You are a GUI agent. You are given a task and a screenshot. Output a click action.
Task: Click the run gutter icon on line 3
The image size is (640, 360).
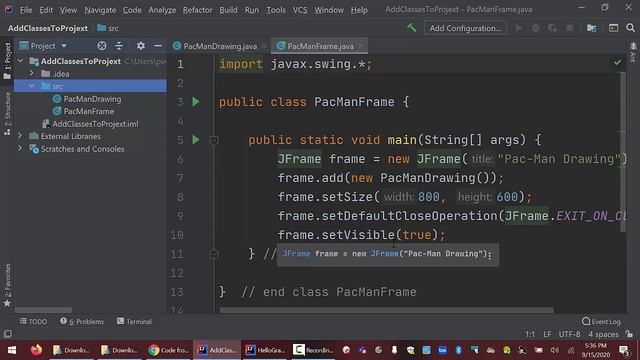pos(196,102)
